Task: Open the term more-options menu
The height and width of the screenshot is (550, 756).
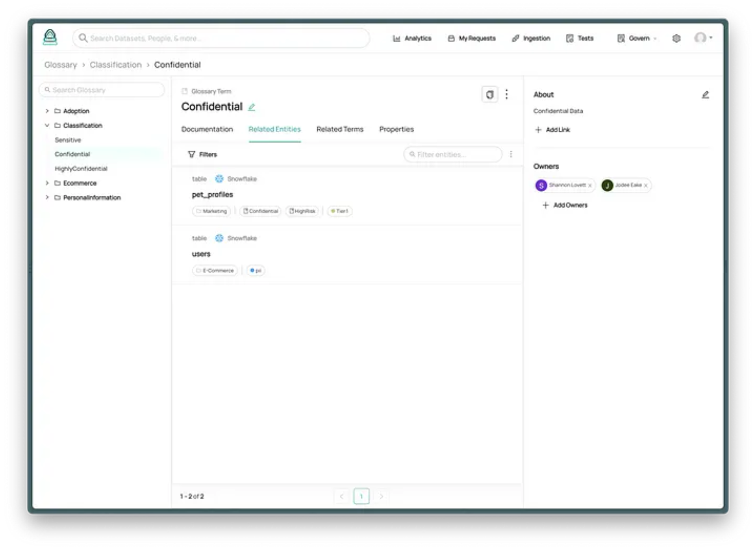Action: click(507, 94)
